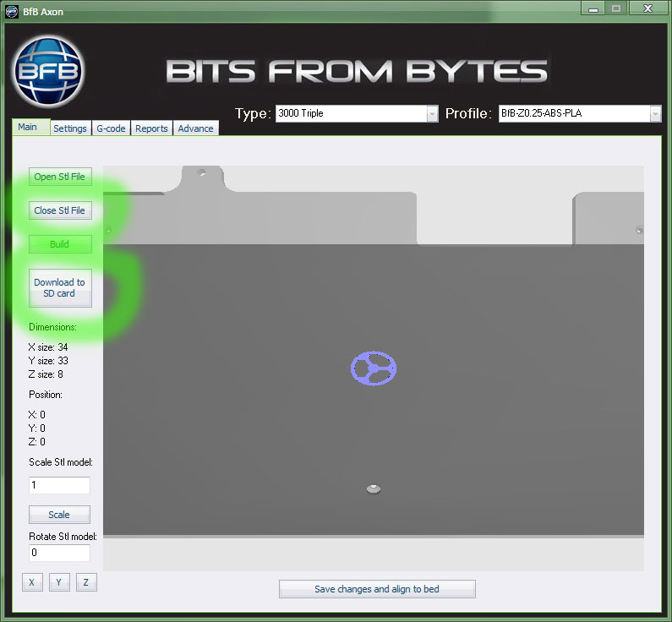Click the Build button
Viewport: 672px width, 622px height.
(x=60, y=244)
